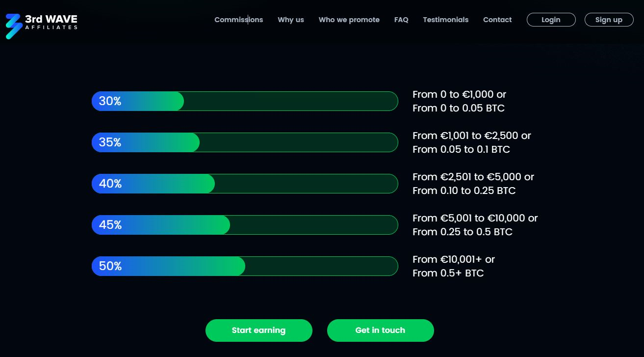Viewport: 644px width, 357px height.
Task: Select the 35% commission tier bar
Action: click(x=244, y=142)
